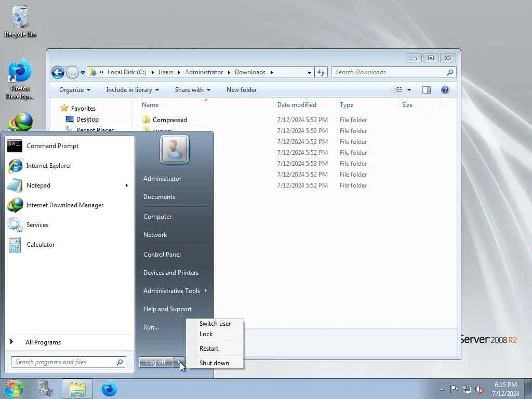This screenshot has height=399, width=532.
Task: Open Devices and Printers
Action: 170,272
